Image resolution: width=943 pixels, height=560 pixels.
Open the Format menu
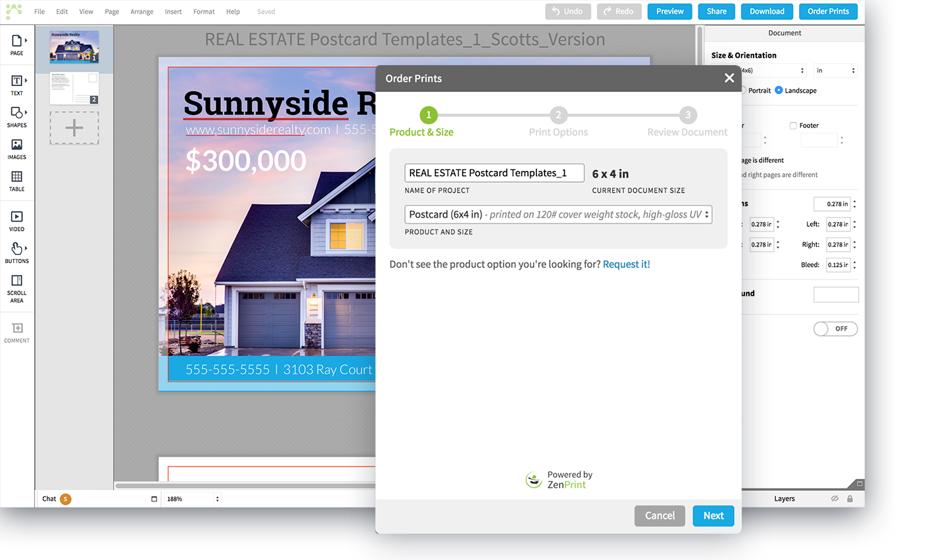click(x=204, y=12)
